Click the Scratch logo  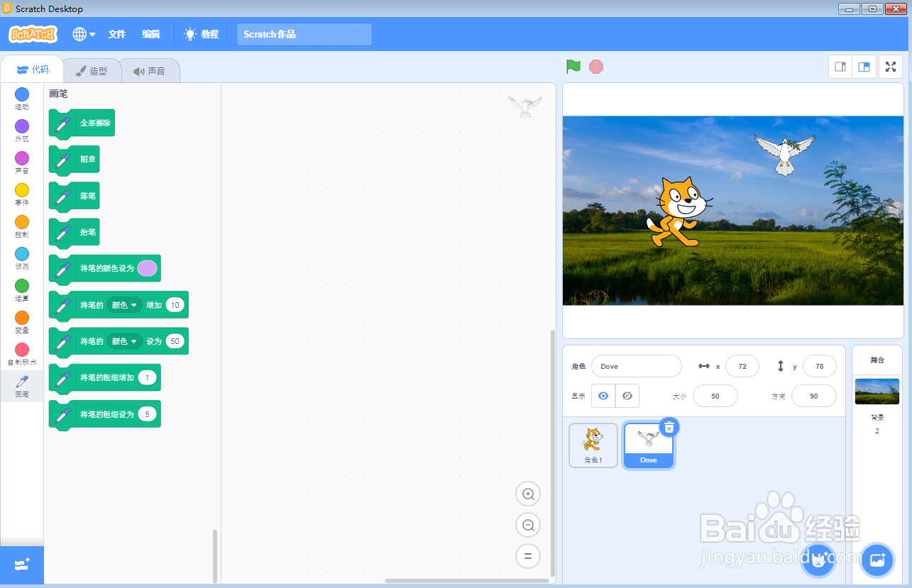coord(33,34)
